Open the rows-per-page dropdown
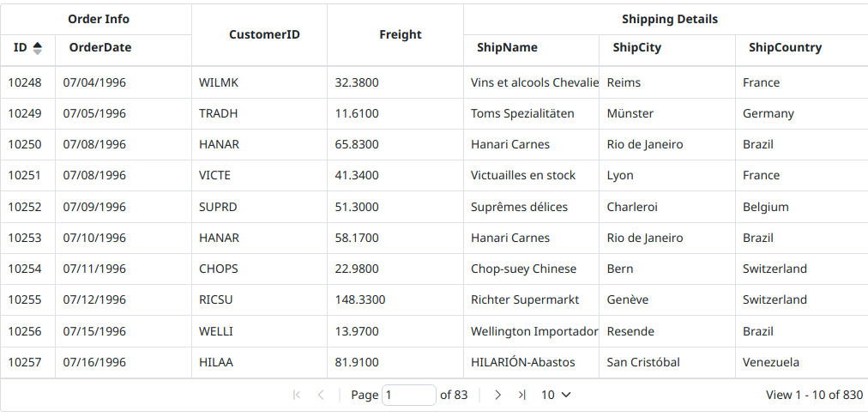This screenshot has width=868, height=417. [x=556, y=395]
